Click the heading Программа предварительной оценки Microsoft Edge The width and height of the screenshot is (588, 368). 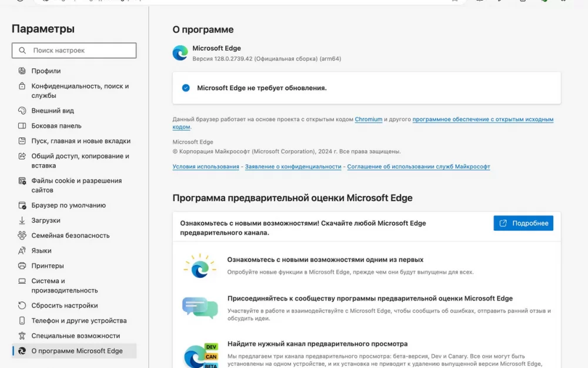(x=292, y=198)
